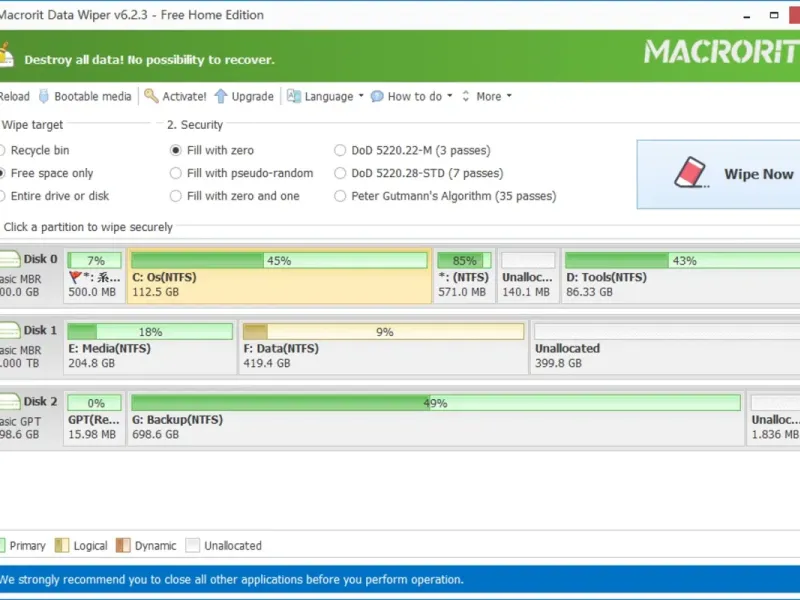Select the F: Data(NTFS) partition

point(383,347)
